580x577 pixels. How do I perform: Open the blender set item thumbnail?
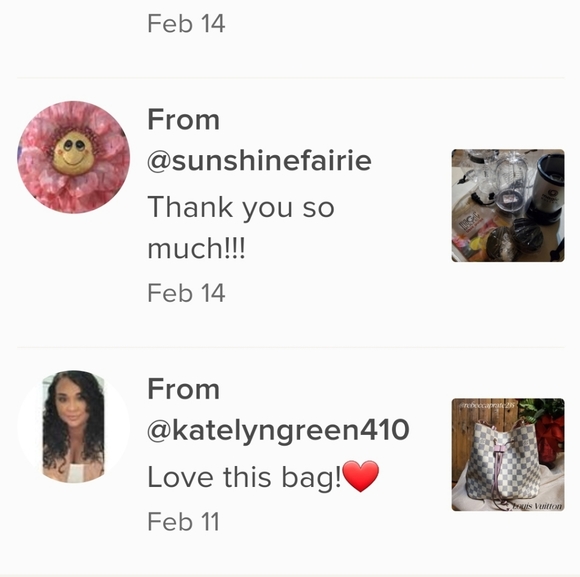coord(508,206)
